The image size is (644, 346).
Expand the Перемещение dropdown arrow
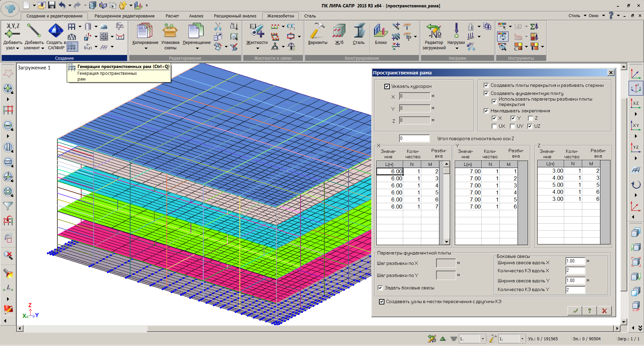(197, 48)
